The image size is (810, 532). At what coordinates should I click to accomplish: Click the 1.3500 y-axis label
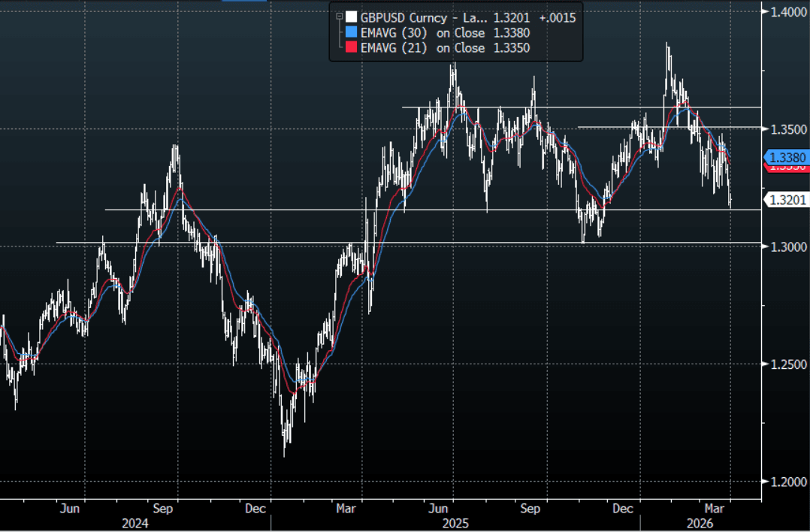(785, 129)
